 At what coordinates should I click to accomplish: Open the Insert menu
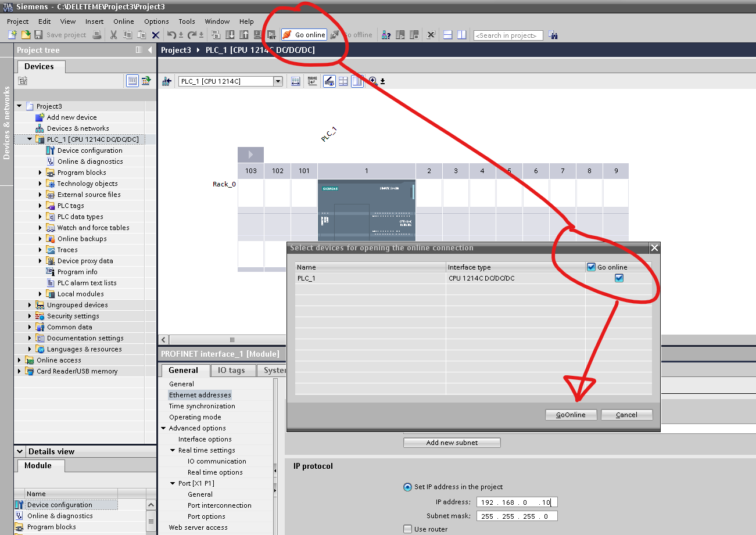pyautogui.click(x=94, y=21)
